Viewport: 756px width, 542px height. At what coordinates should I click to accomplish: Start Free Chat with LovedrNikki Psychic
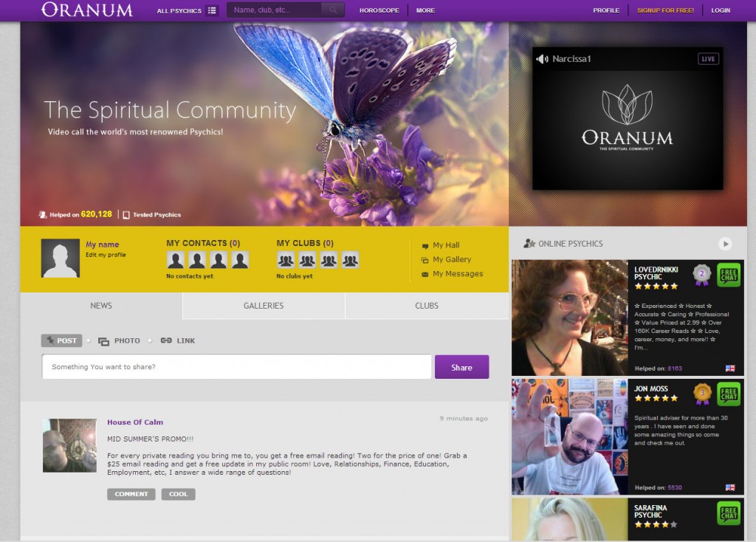pyautogui.click(x=729, y=275)
